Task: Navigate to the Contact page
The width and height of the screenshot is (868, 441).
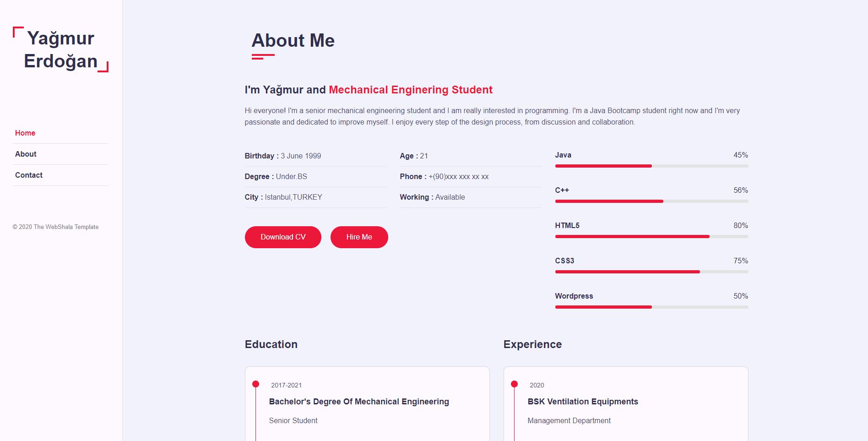Action: (x=28, y=175)
